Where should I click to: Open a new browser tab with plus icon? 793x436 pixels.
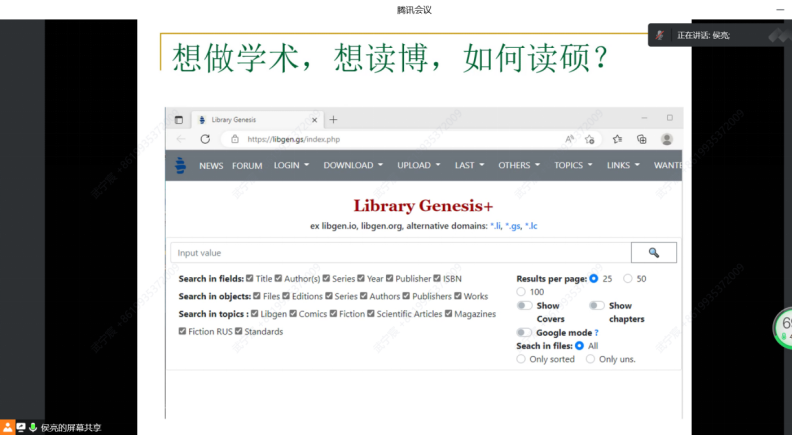(333, 120)
